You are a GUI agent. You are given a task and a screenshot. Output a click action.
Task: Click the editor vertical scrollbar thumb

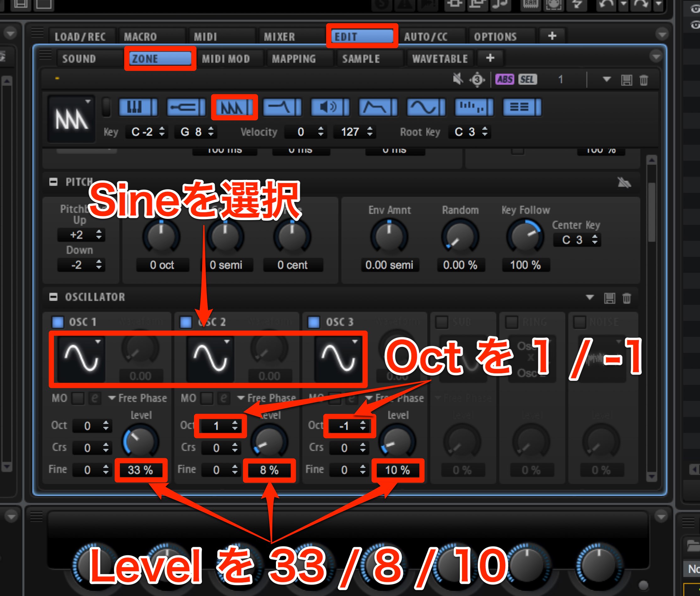(652, 212)
